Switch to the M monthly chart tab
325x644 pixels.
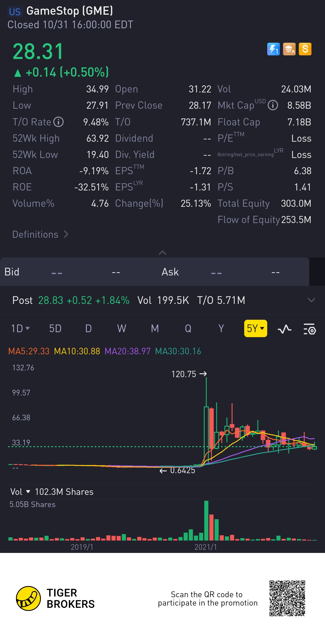[155, 329]
